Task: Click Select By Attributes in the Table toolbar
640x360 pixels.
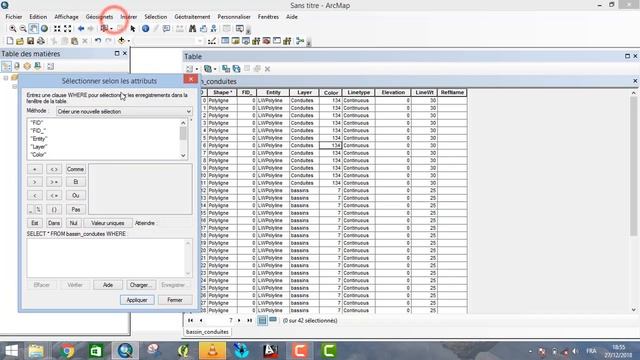Action: (x=226, y=69)
